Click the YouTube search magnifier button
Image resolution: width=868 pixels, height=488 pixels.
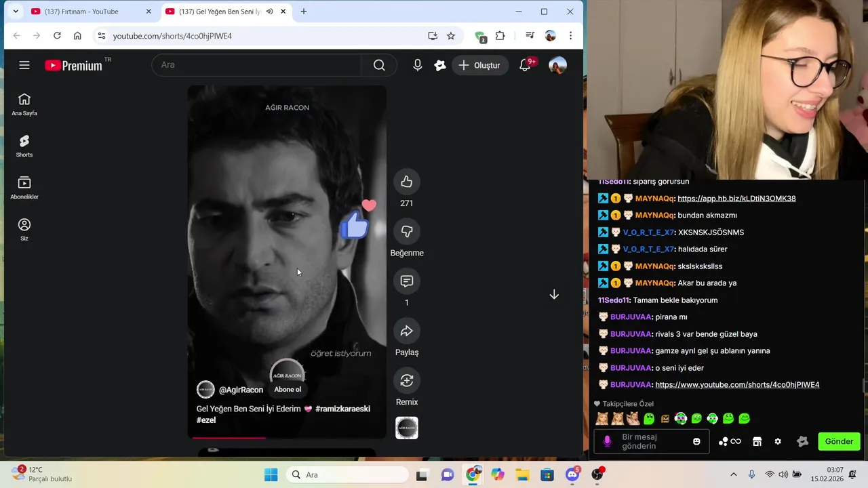pos(379,65)
